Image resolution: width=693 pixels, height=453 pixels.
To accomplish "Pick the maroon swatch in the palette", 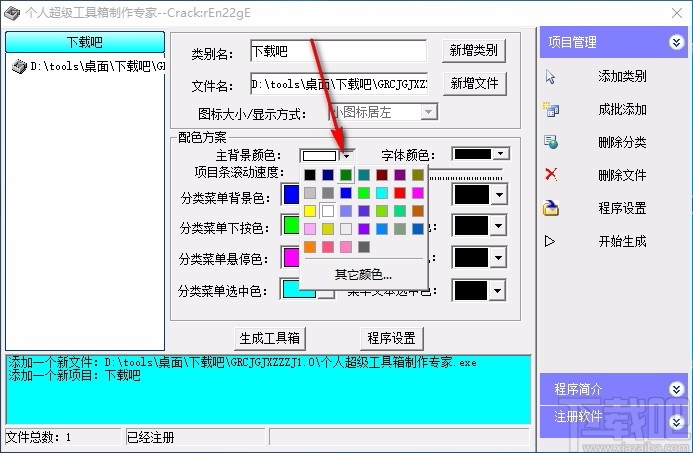I will (382, 175).
